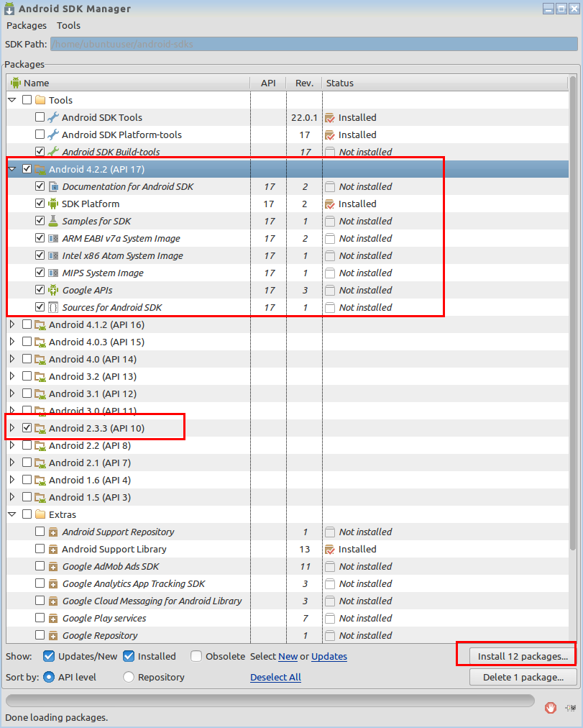Select the API level sort radio button
The width and height of the screenshot is (583, 728).
[x=49, y=677]
